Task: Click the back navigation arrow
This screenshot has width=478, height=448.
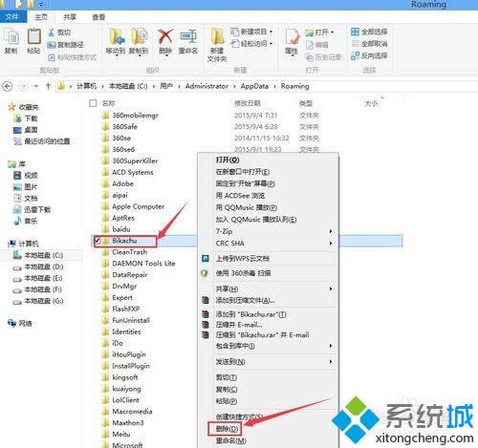Action: pos(8,86)
